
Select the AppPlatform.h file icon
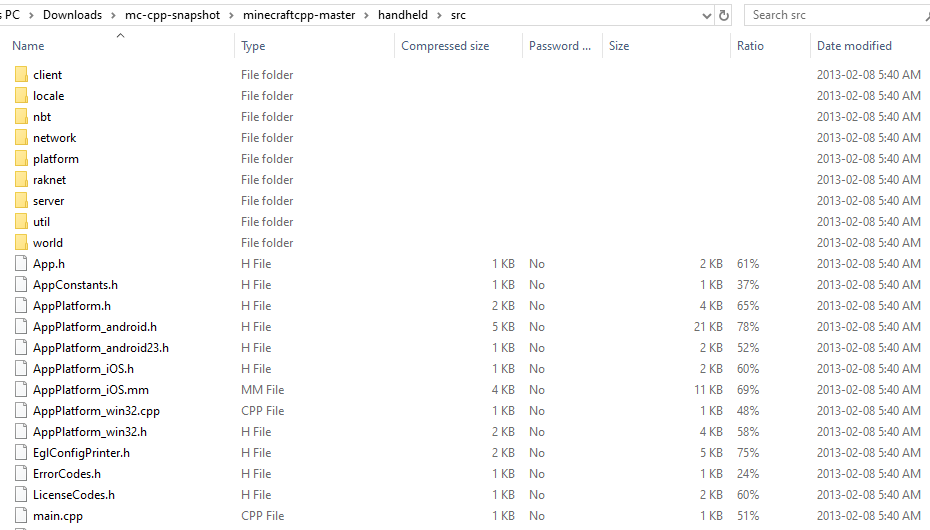(x=21, y=305)
